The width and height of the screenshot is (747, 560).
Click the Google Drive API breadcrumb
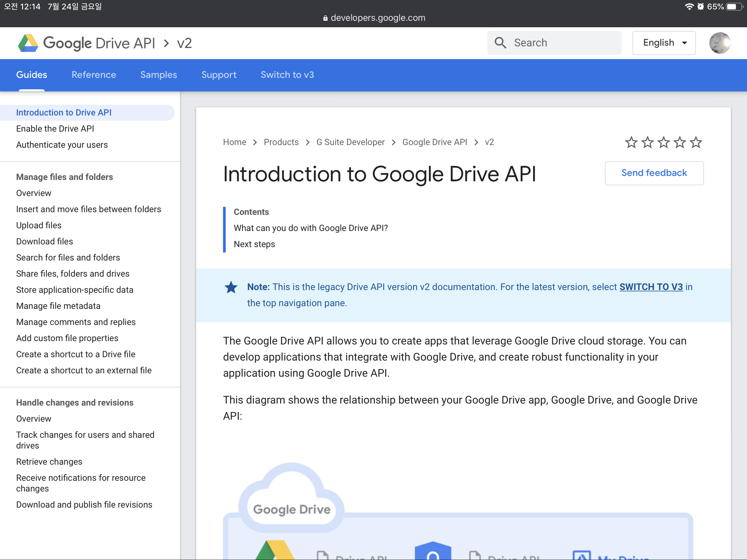point(435,142)
